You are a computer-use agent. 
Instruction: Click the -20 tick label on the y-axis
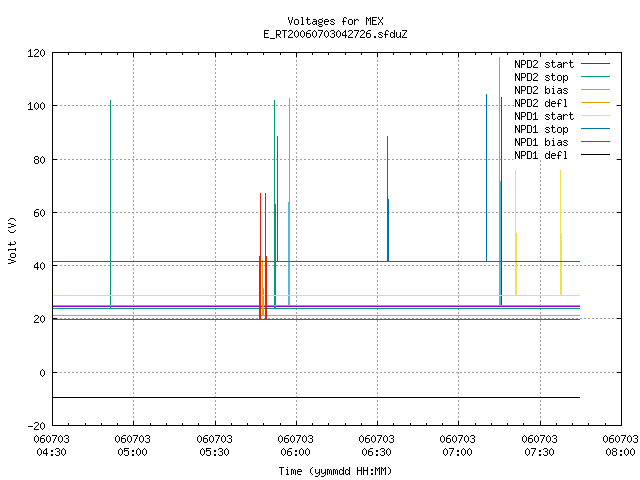pos(36,426)
